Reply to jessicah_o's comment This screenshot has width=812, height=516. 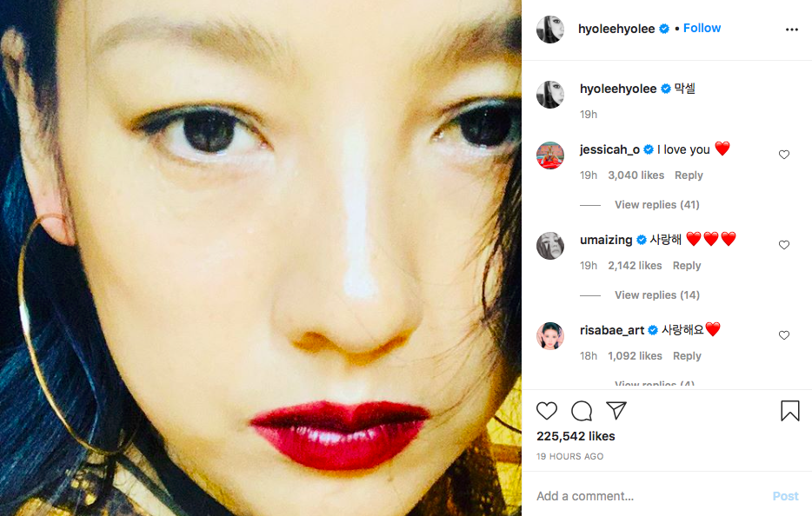click(x=689, y=175)
